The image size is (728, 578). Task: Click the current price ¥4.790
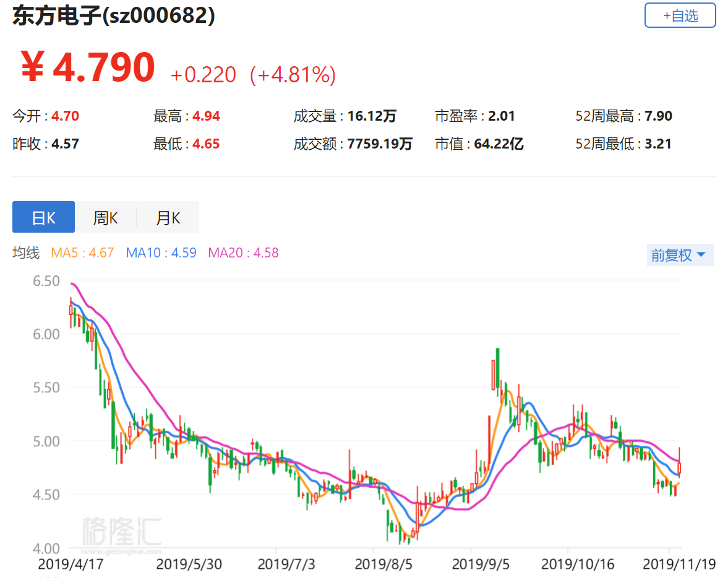[x=88, y=67]
